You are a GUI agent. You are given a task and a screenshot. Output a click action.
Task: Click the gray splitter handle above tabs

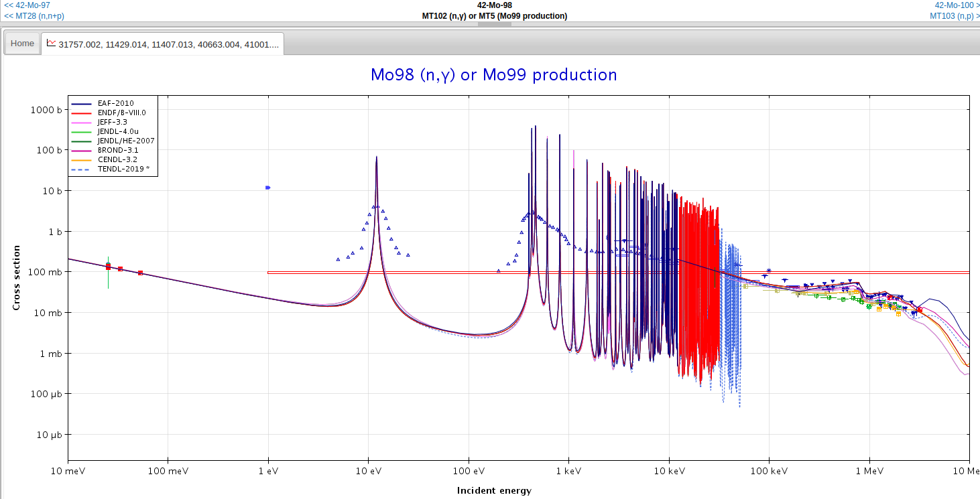494,24
